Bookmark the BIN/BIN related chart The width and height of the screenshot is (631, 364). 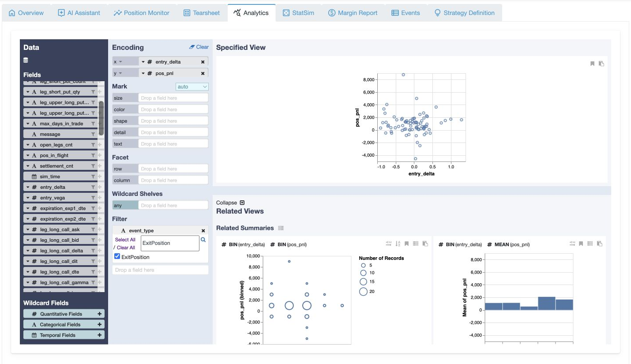[x=407, y=243]
